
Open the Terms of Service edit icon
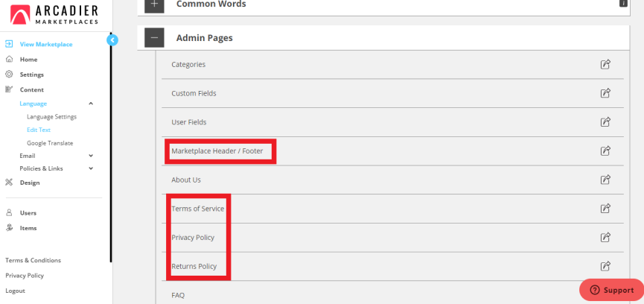(605, 209)
